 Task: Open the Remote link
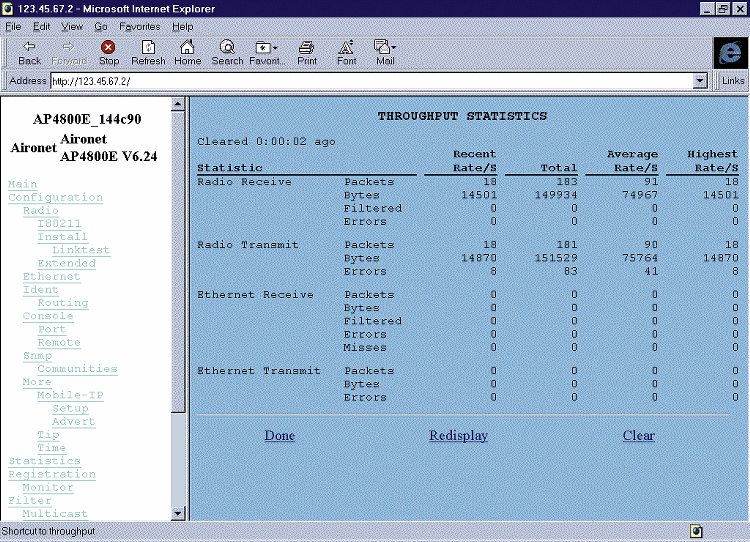[x=59, y=343]
